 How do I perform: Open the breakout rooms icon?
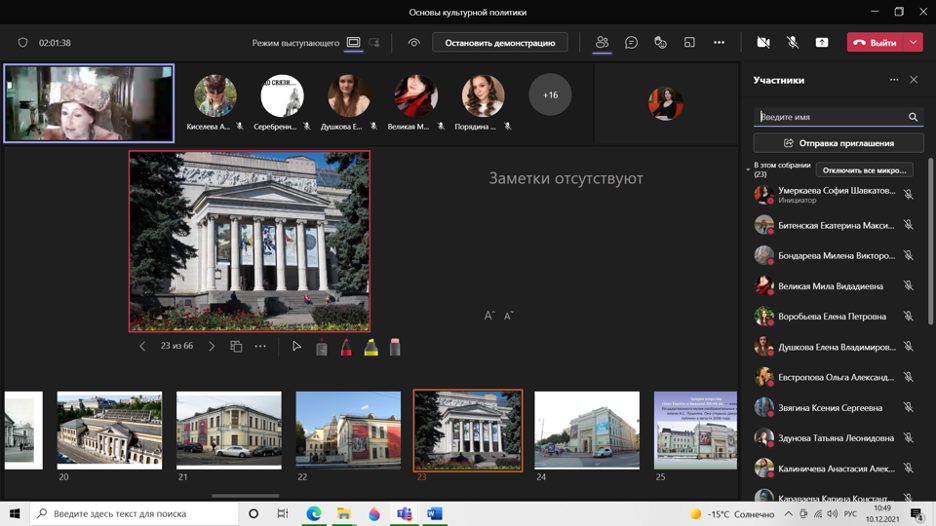click(x=689, y=43)
